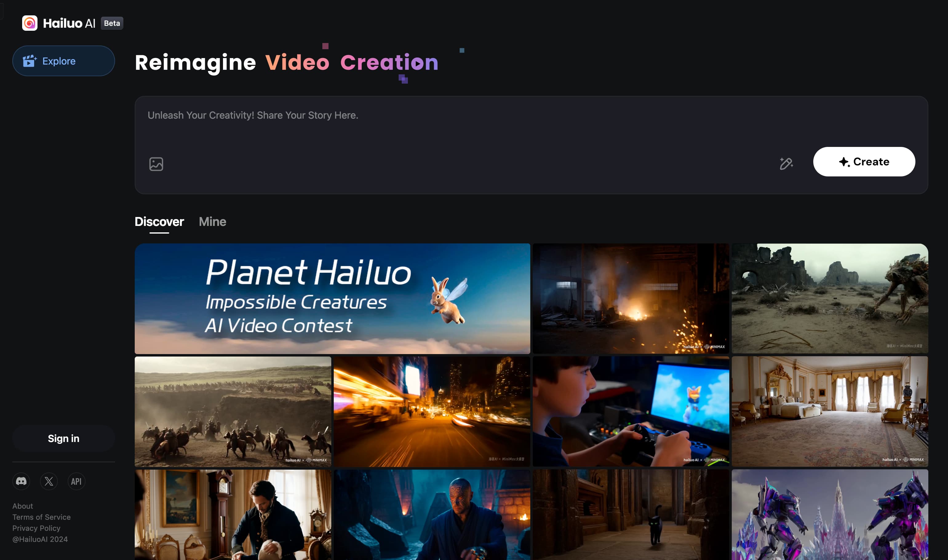
Task: Open the wasteland monster video thumbnail
Action: [830, 298]
